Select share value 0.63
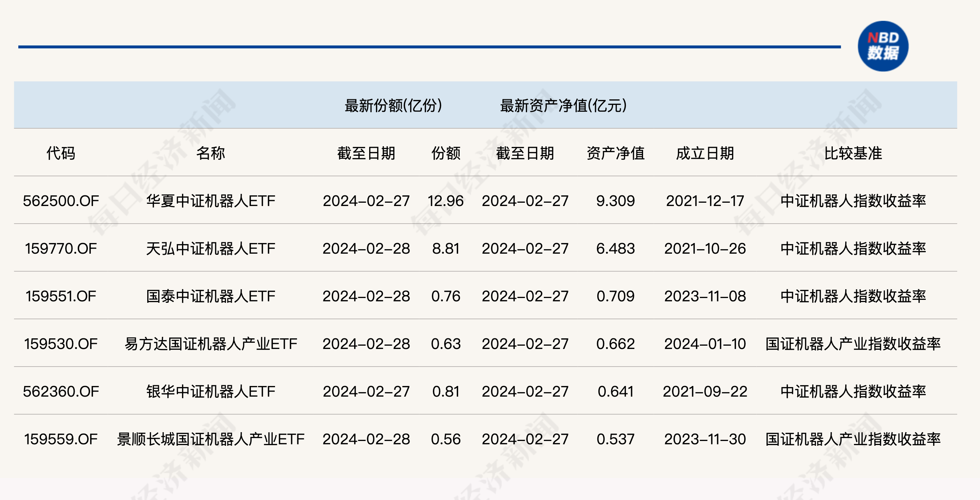 coord(446,343)
